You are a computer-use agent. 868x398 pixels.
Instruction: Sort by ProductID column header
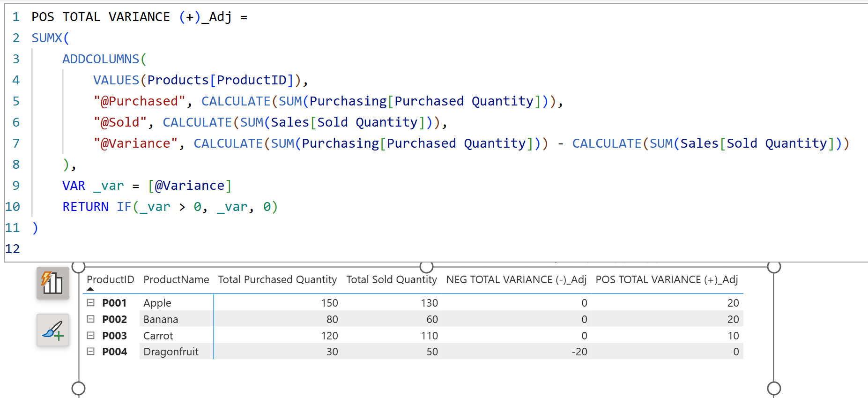tap(111, 279)
